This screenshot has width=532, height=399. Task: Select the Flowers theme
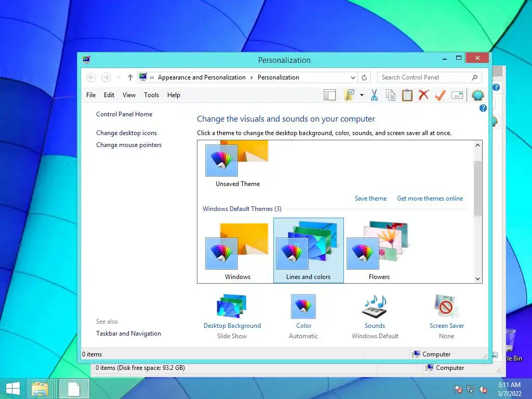(x=379, y=250)
